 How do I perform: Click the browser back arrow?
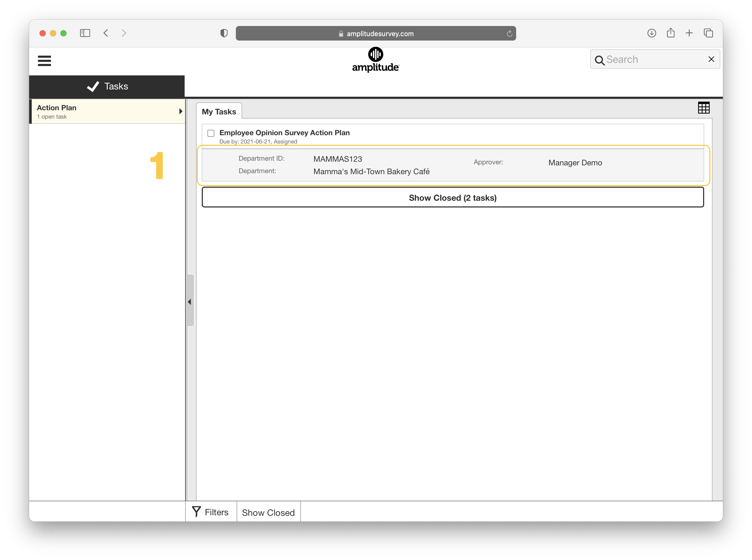106,33
